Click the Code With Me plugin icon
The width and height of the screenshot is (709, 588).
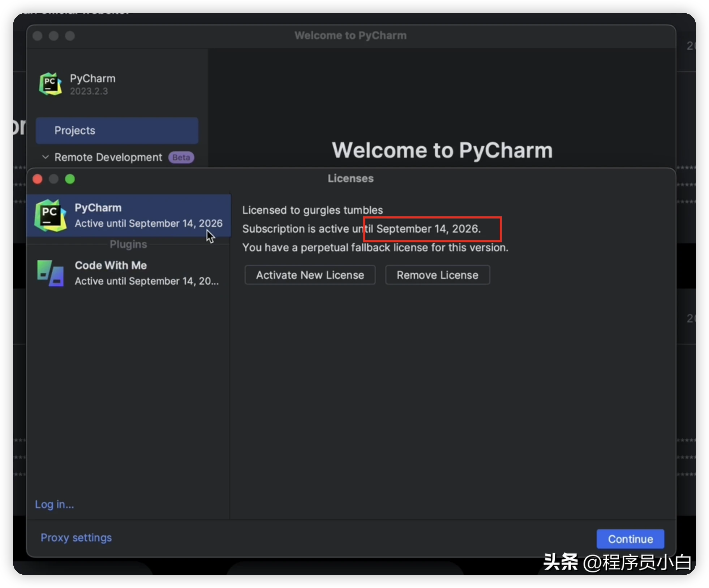51,273
